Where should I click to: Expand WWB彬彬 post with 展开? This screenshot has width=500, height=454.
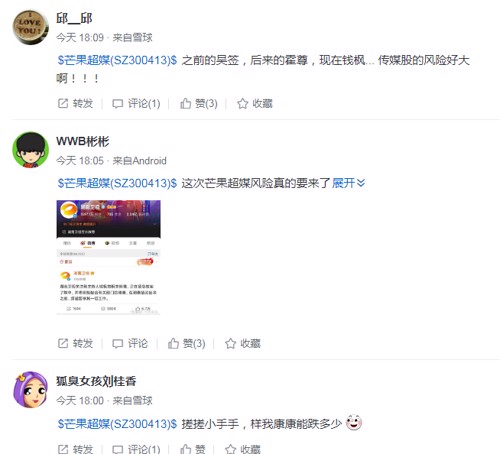[349, 183]
